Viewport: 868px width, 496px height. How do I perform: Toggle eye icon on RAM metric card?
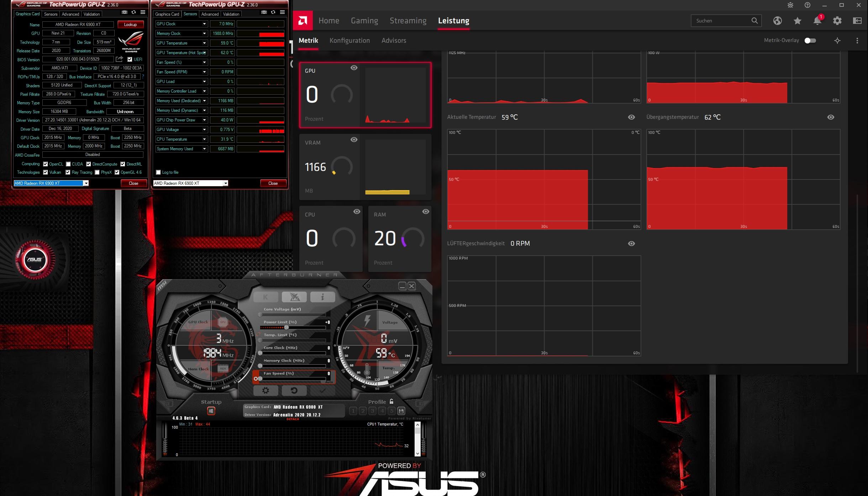coord(426,212)
